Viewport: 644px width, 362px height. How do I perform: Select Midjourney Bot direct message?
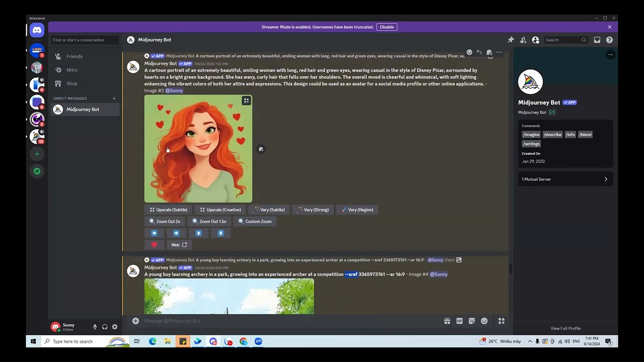pos(85,109)
